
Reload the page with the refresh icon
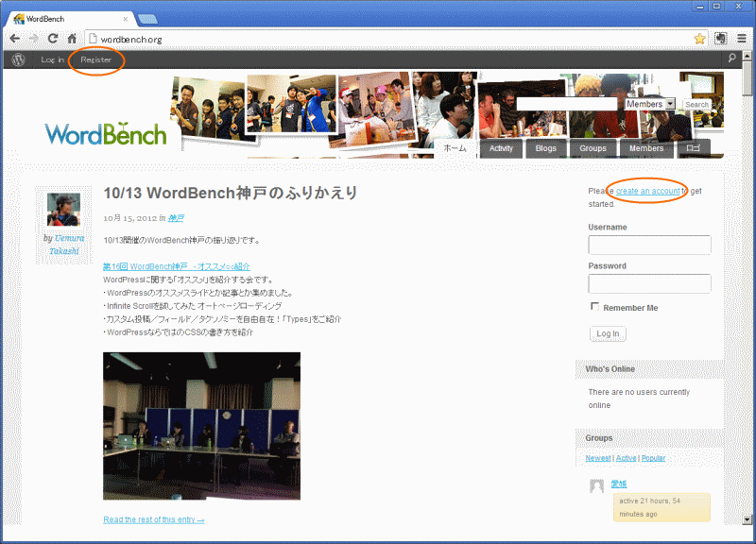tap(53, 39)
